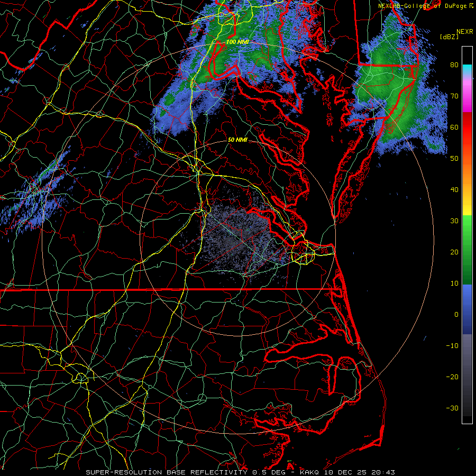Click the 80 value on dBZ scale
Viewport: 476px width, 476px height.
click(454, 65)
